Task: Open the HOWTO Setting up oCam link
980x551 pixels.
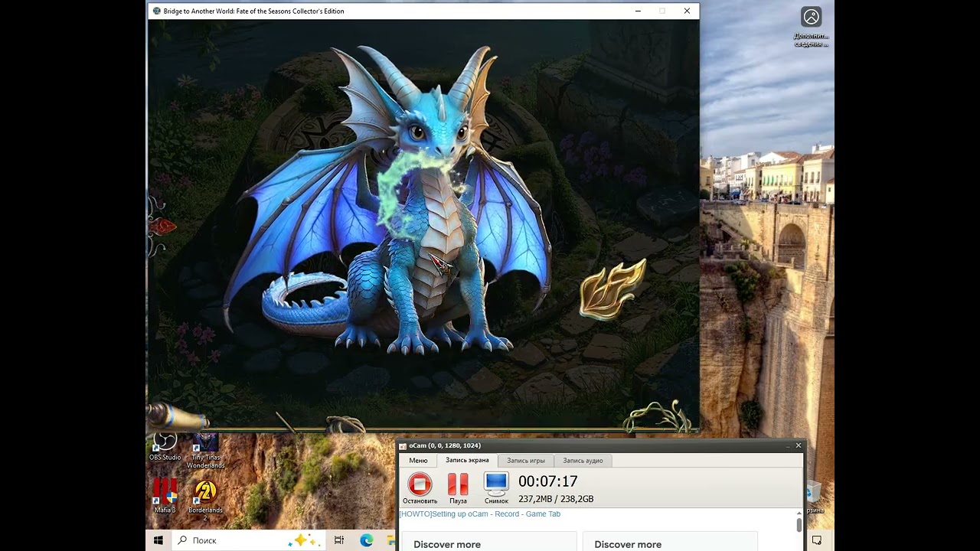Action: click(x=480, y=514)
